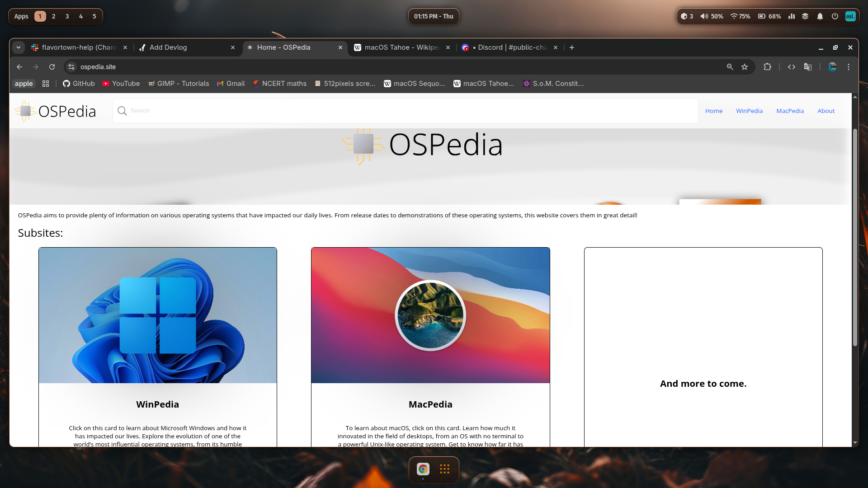Open the Chrome extensions puzzle icon
The height and width of the screenshot is (488, 868).
[767, 67]
